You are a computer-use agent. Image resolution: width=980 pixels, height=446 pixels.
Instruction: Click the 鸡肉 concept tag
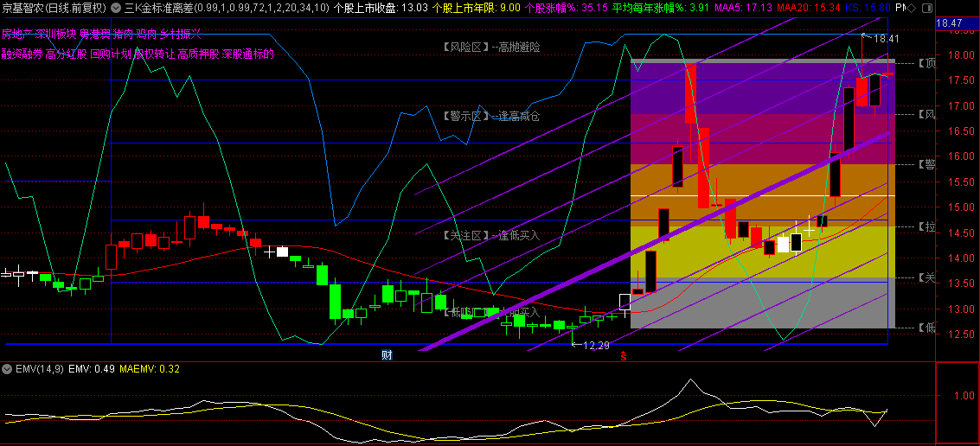(147, 34)
